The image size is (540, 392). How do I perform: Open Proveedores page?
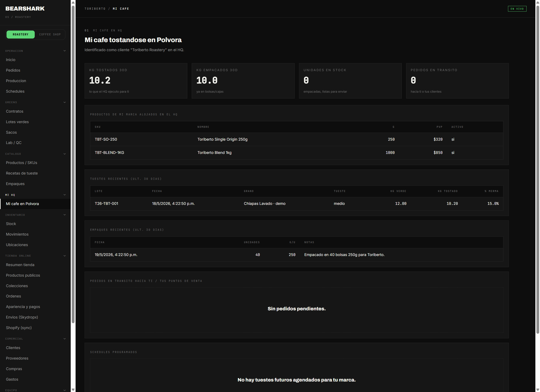[x=35, y=358]
